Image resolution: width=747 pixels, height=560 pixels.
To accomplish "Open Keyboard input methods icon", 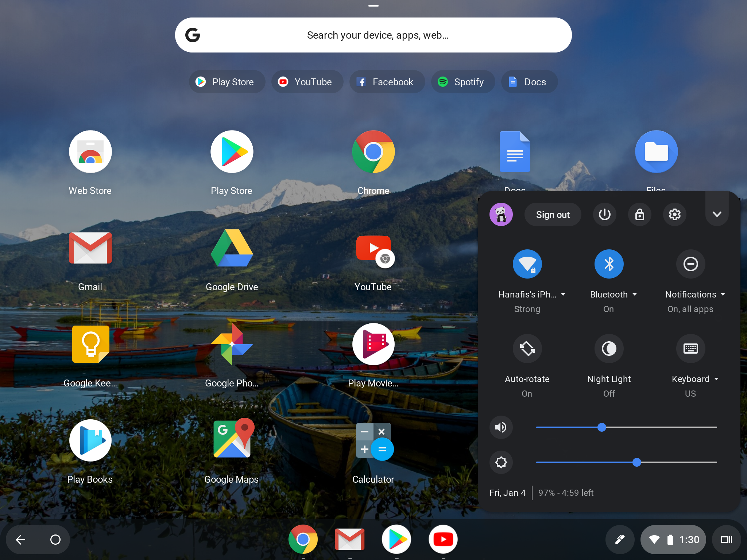I will tap(691, 349).
